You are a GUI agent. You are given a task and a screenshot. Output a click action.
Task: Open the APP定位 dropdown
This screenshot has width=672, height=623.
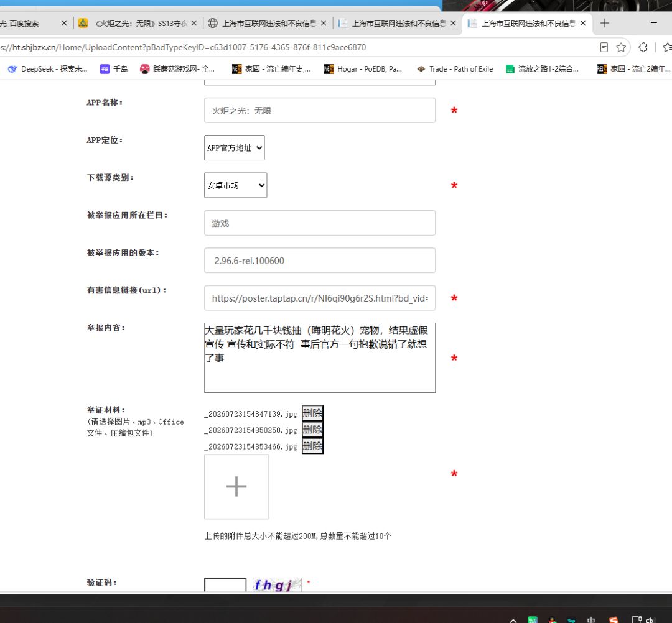235,148
